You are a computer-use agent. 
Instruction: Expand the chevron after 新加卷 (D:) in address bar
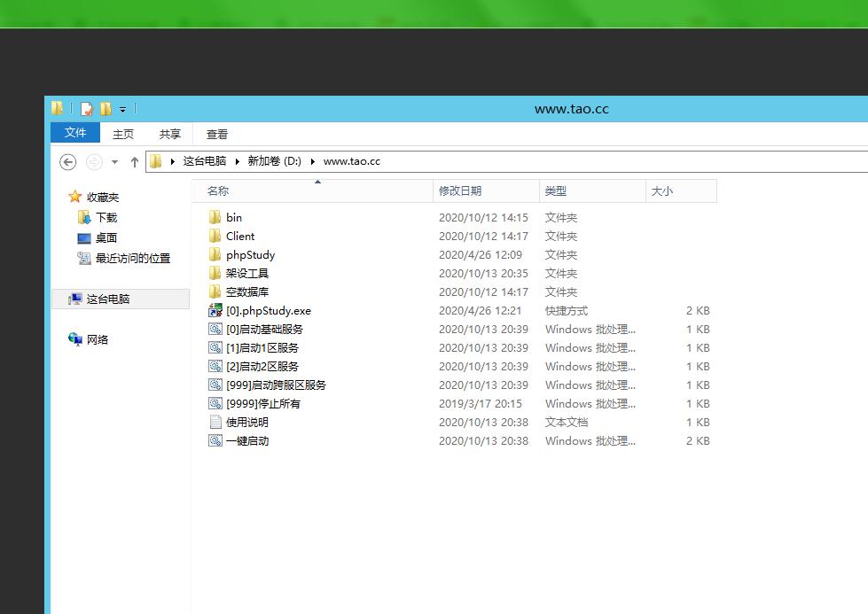[312, 161]
